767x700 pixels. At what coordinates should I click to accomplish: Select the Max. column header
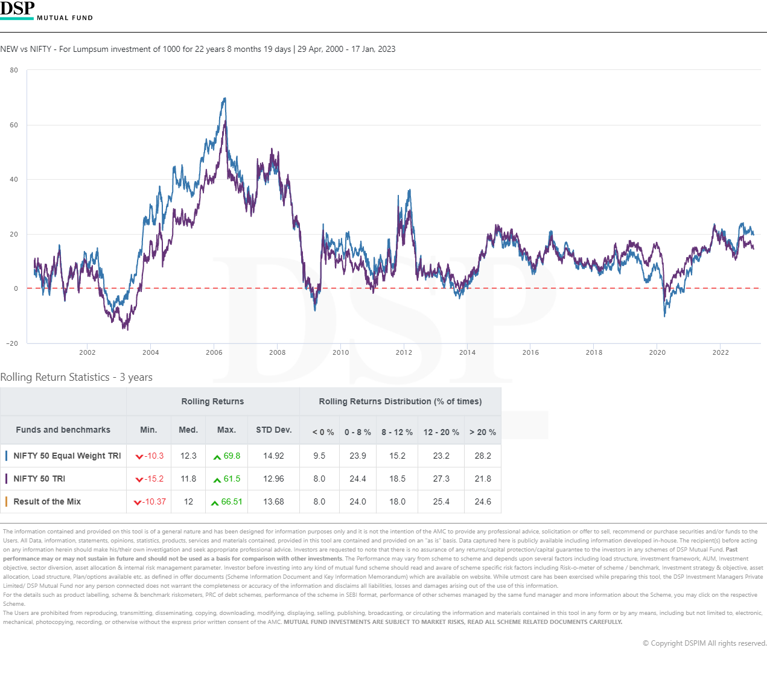226,430
